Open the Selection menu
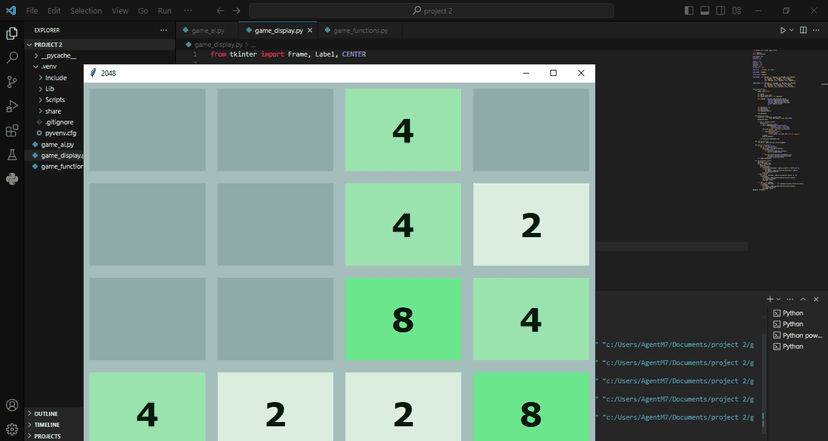828x441 pixels. (86, 11)
